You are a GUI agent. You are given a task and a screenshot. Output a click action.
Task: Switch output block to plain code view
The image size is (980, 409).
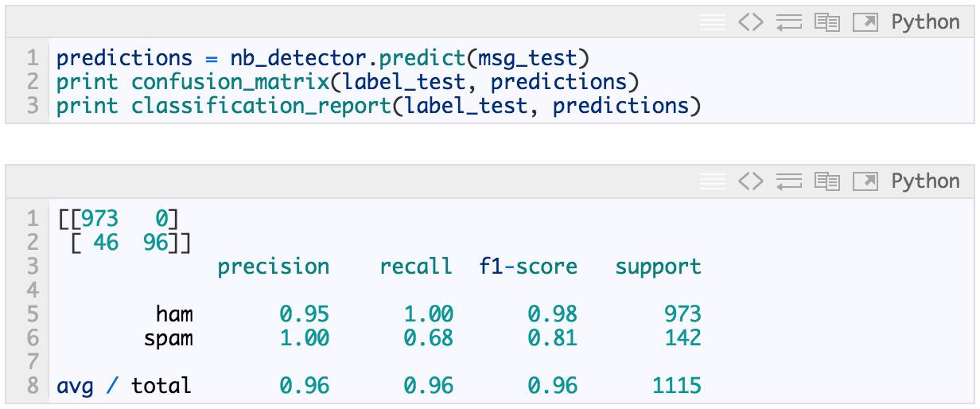750,181
